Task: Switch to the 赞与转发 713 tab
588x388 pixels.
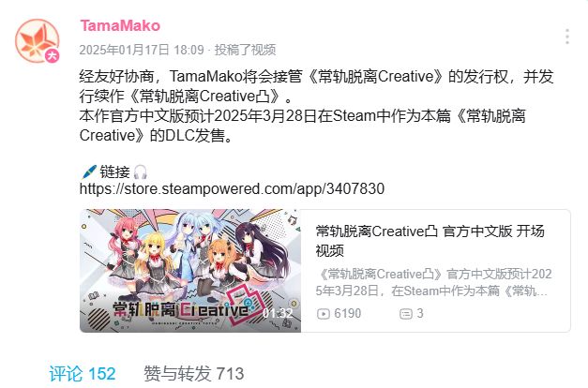Action: tap(194, 374)
